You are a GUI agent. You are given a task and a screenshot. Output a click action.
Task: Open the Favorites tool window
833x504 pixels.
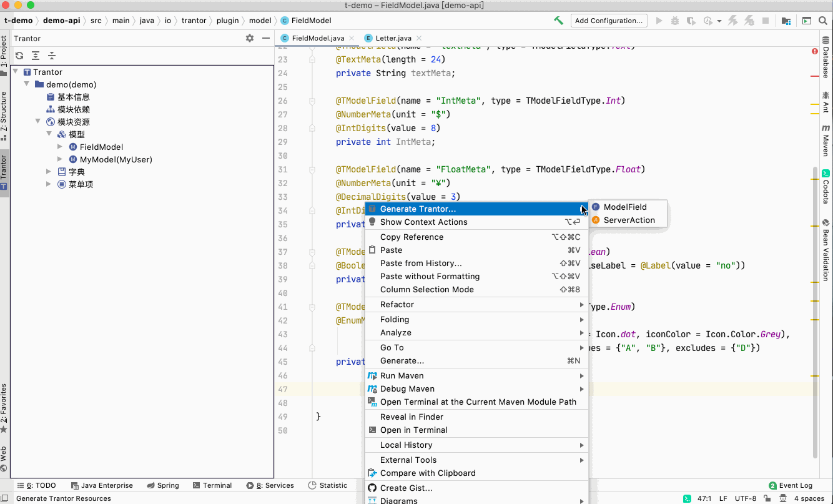[x=4, y=408]
